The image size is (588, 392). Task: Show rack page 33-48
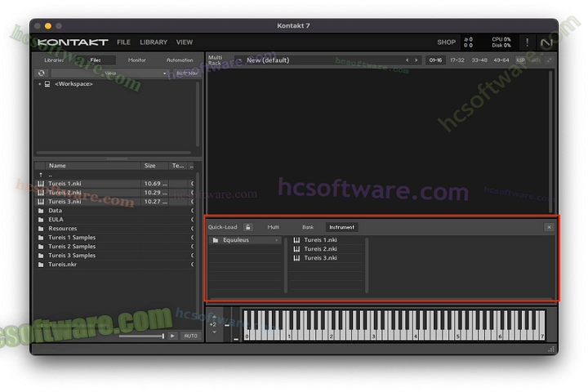point(479,60)
